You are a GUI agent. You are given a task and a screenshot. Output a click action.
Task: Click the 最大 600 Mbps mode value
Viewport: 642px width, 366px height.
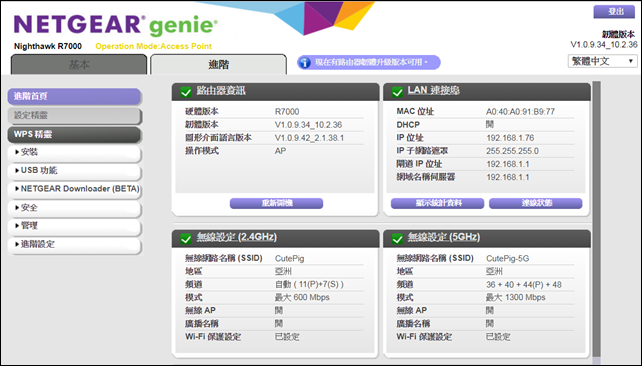pyautogui.click(x=302, y=298)
